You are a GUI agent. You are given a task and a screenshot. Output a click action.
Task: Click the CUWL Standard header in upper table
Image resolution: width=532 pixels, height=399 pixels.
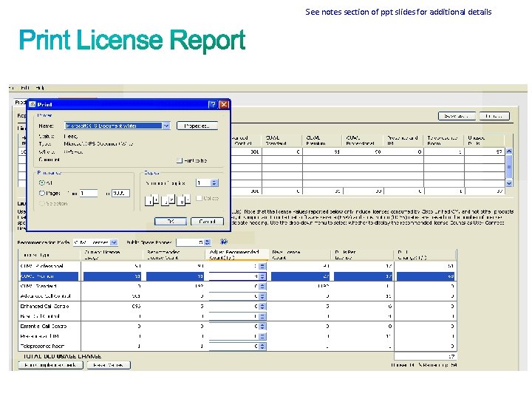[x=282, y=140]
